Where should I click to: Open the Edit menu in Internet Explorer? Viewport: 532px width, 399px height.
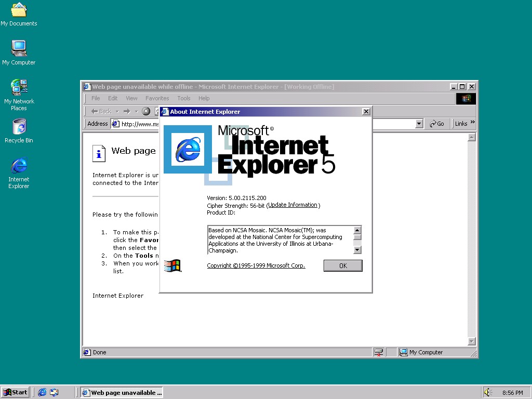click(113, 98)
